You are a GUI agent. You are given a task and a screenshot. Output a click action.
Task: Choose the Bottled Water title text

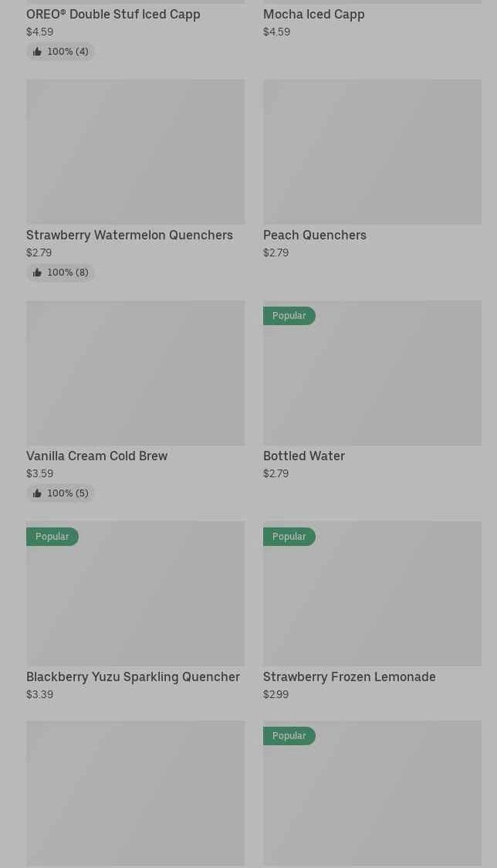304,456
